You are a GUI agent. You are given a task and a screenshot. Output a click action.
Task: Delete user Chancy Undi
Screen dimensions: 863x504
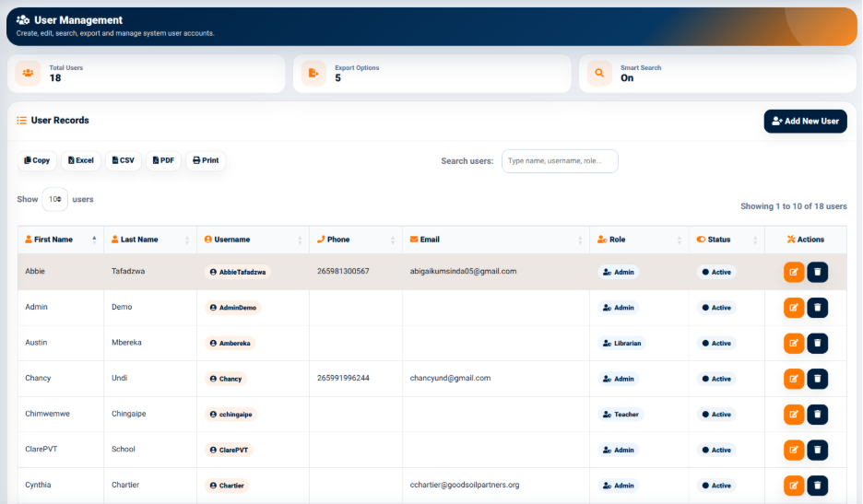[817, 379]
